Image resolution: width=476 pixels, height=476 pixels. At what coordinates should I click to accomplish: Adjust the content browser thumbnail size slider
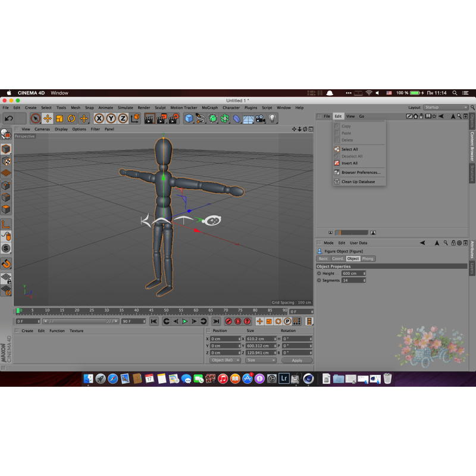[x=351, y=233]
